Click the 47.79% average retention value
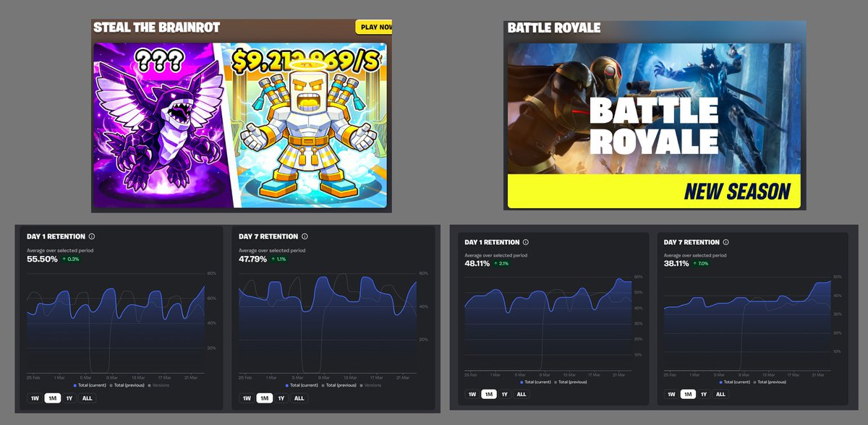The image size is (868, 425). click(254, 259)
